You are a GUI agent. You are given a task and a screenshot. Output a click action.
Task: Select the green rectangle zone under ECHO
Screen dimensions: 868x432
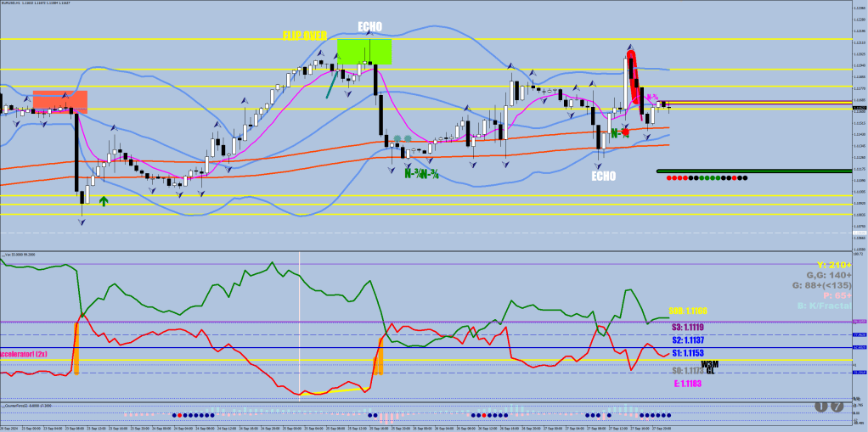364,51
